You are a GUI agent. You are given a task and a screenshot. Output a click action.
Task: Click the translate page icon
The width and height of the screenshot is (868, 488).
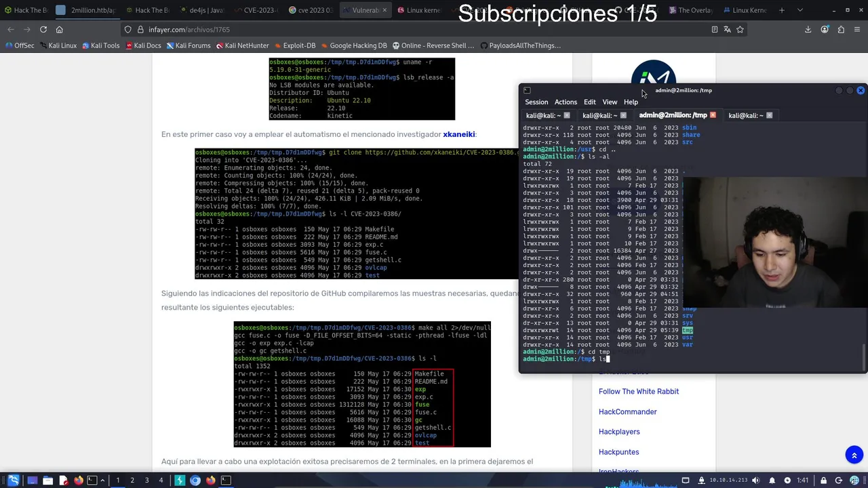[x=727, y=29]
